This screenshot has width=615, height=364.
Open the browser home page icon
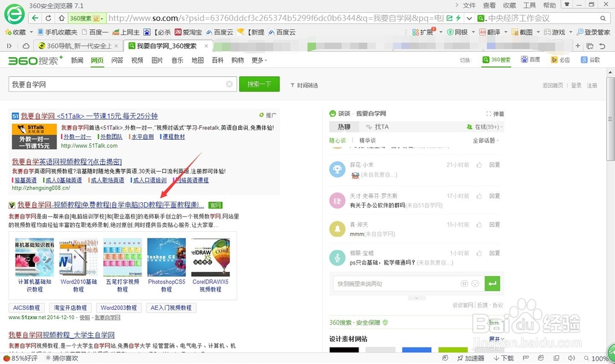coord(61,18)
